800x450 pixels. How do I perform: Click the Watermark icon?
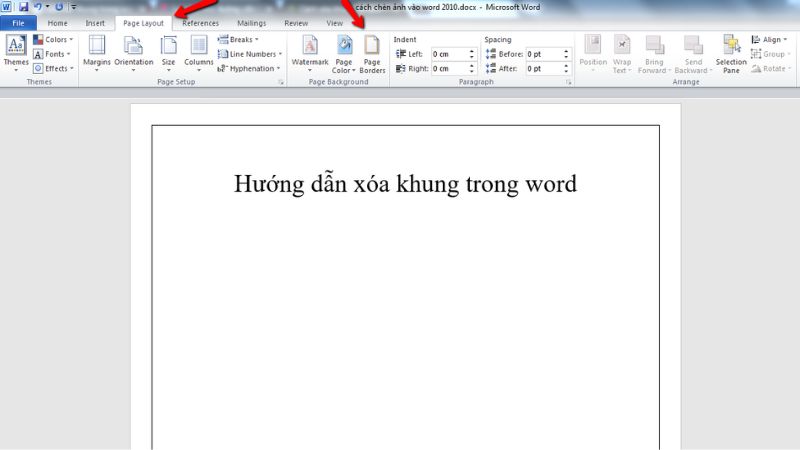[309, 50]
